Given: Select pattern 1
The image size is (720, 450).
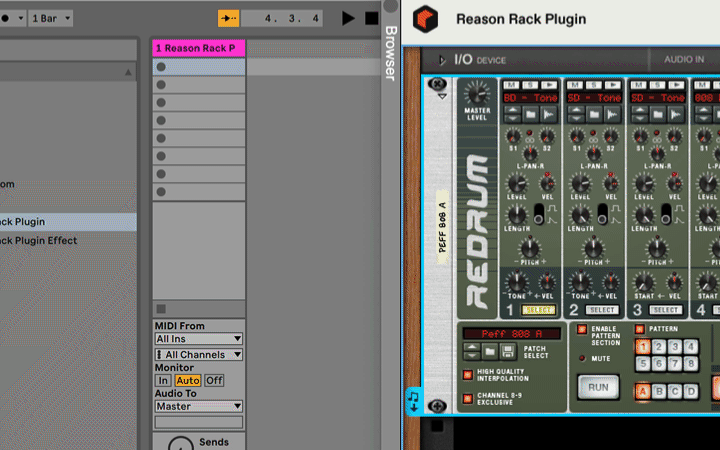Looking at the screenshot, I should tap(643, 347).
